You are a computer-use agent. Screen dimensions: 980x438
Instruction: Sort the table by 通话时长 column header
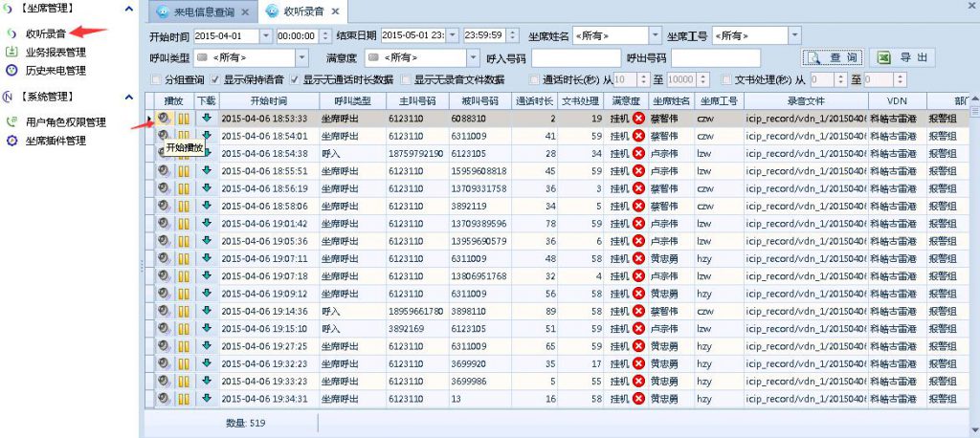[x=533, y=99]
